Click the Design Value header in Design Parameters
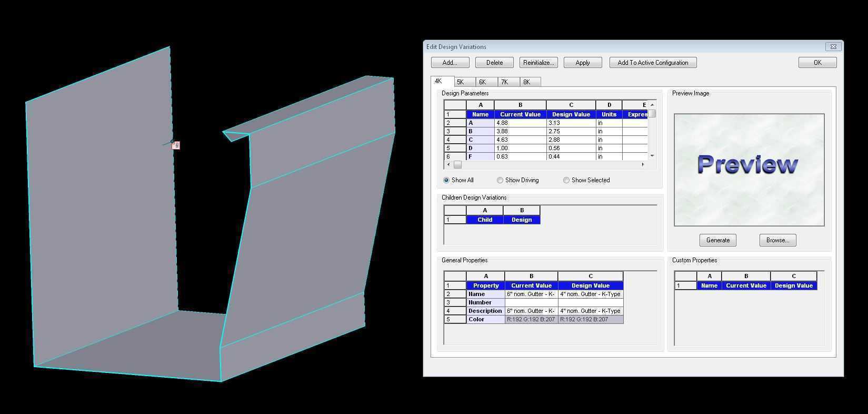868x414 pixels. coord(571,114)
